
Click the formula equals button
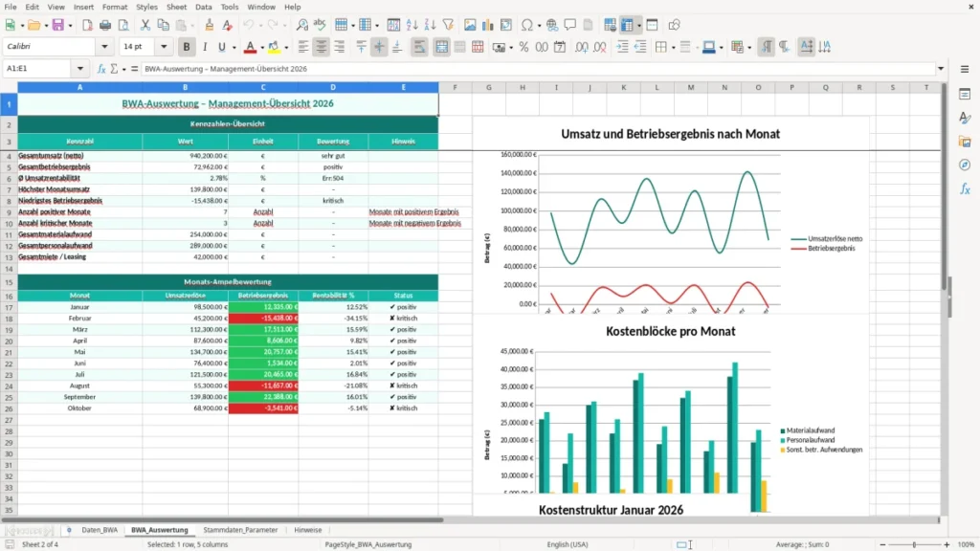[134, 69]
